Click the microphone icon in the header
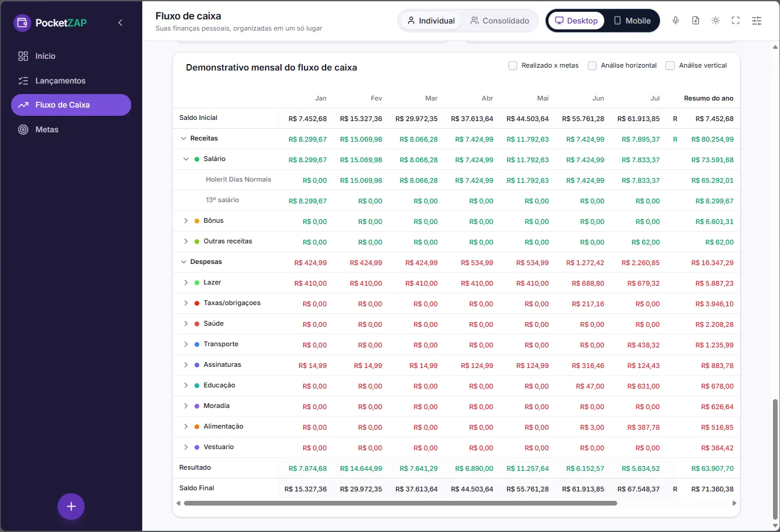 (x=676, y=21)
